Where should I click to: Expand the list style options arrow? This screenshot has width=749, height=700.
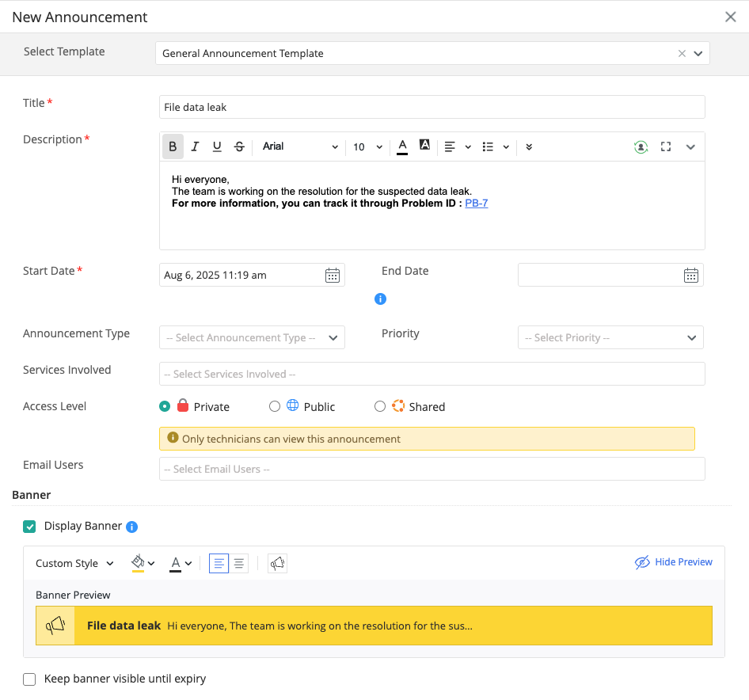[506, 147]
